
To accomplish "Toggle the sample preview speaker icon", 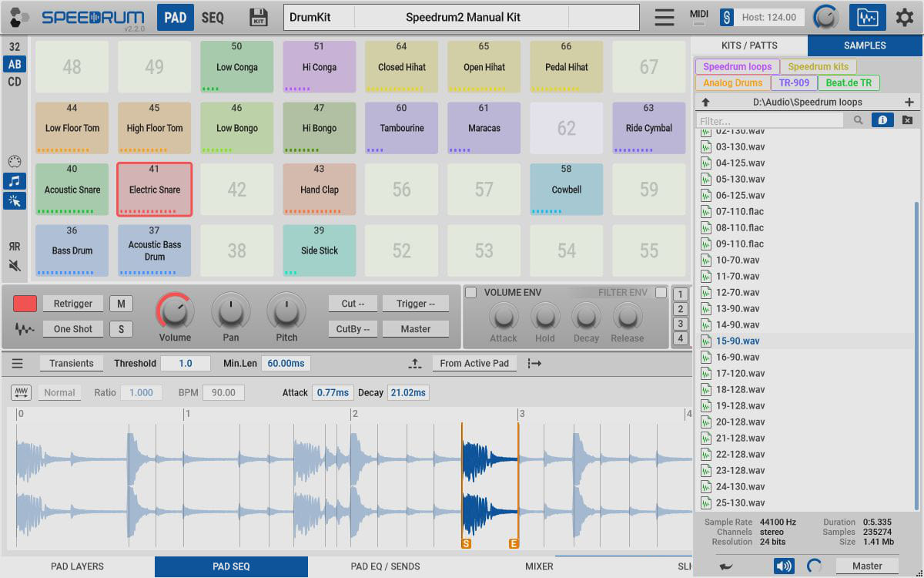I will pos(784,566).
